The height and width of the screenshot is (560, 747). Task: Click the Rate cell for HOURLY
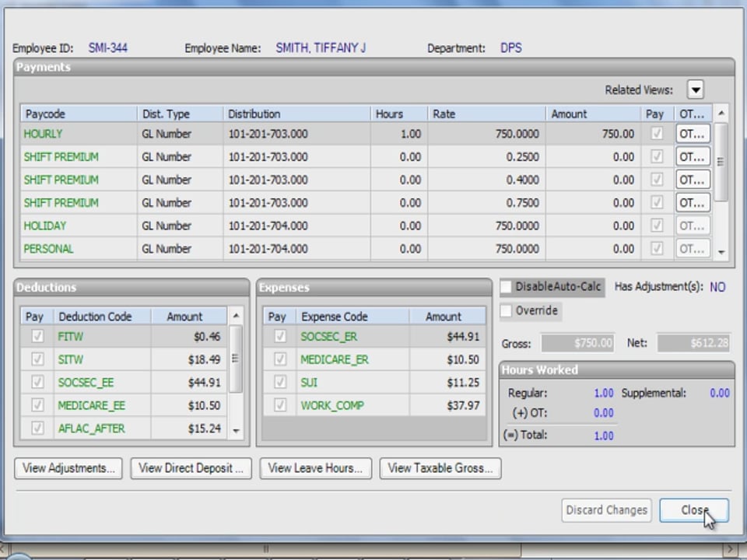486,134
